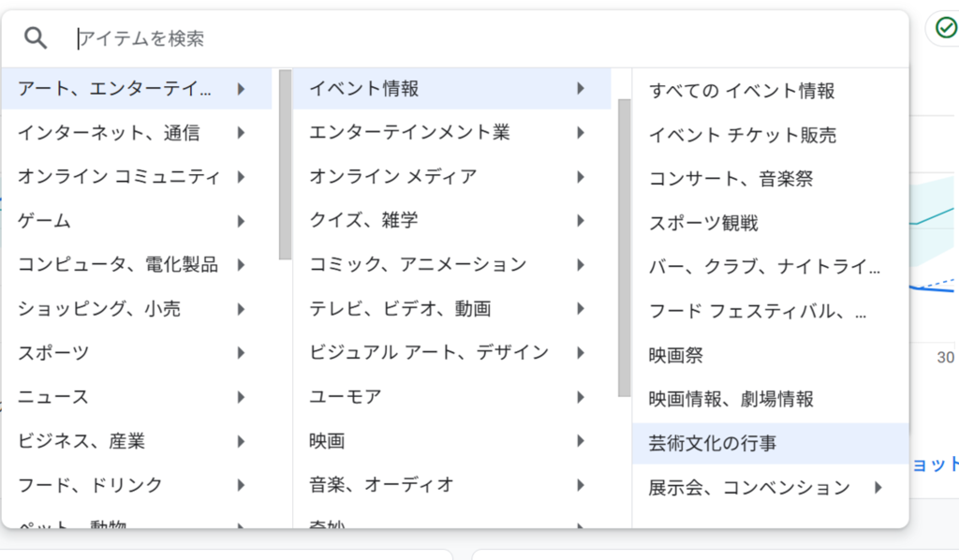This screenshot has width=959, height=560.
Task: Click the search magnifier icon
Action: point(36,38)
